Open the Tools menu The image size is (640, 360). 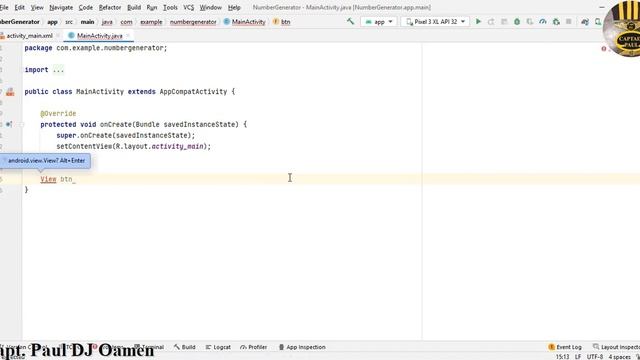click(170, 7)
